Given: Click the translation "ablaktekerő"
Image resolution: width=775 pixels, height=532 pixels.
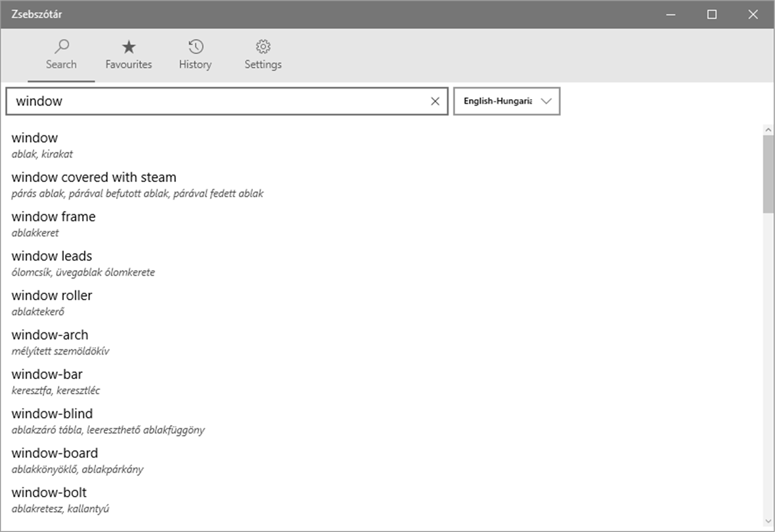Looking at the screenshot, I should click(x=38, y=312).
